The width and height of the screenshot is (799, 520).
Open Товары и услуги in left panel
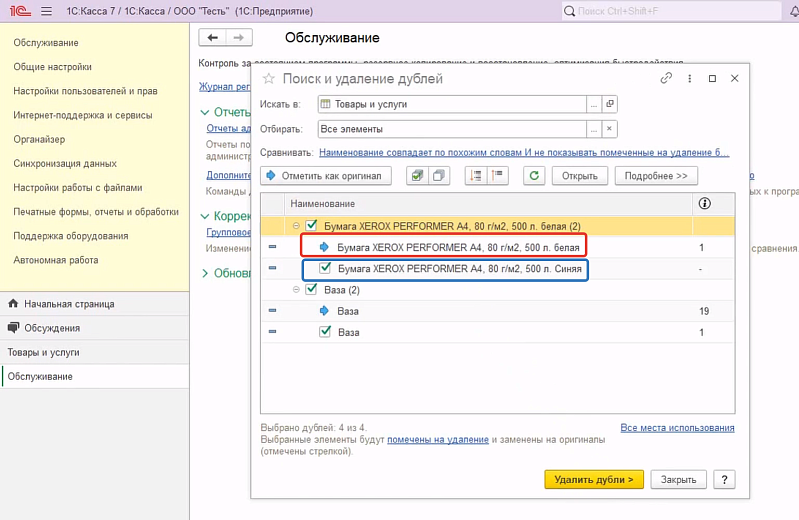pos(44,352)
